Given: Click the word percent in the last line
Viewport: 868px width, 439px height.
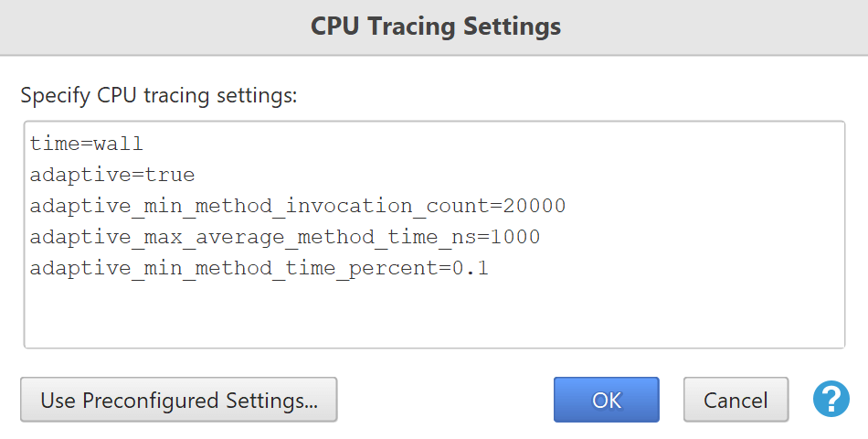Looking at the screenshot, I should tap(394, 268).
